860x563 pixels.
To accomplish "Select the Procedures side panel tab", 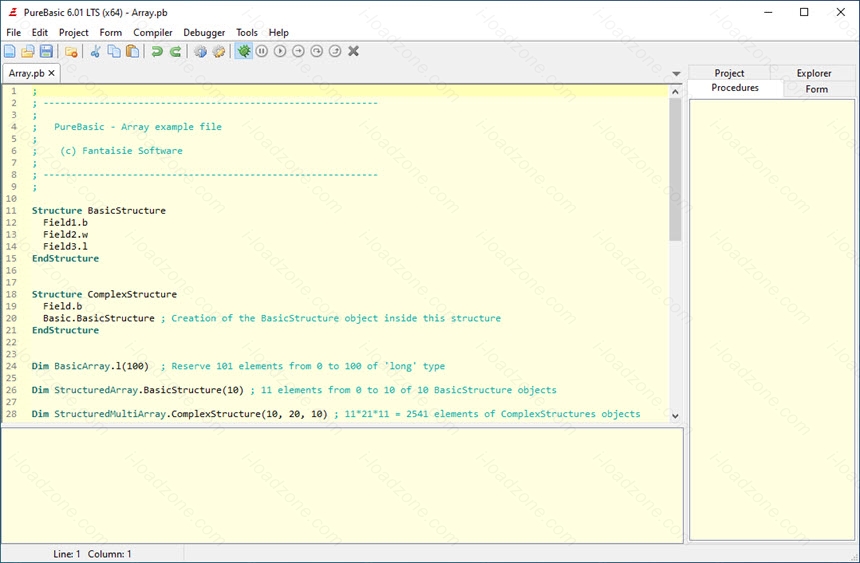I will pos(735,88).
